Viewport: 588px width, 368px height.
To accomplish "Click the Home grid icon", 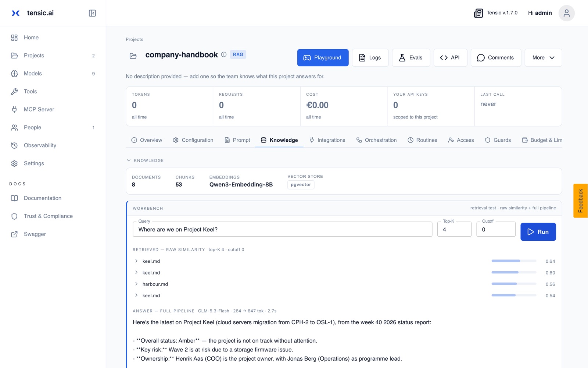I will click(14, 38).
